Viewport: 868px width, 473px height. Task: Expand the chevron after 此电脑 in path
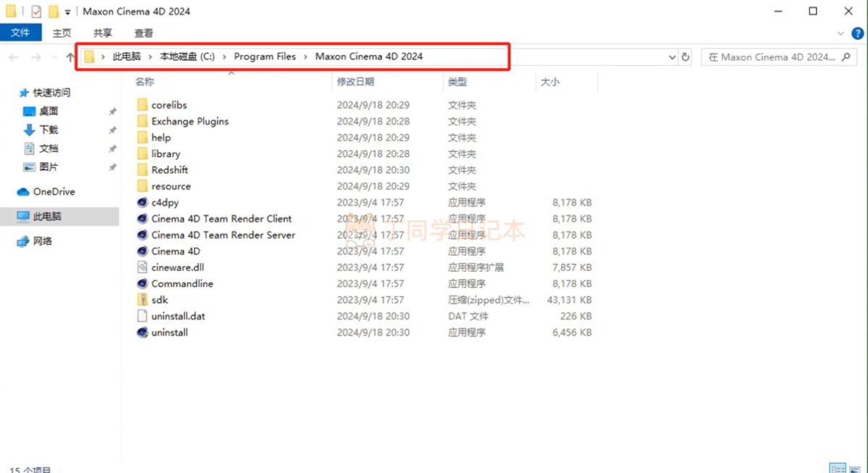click(149, 56)
